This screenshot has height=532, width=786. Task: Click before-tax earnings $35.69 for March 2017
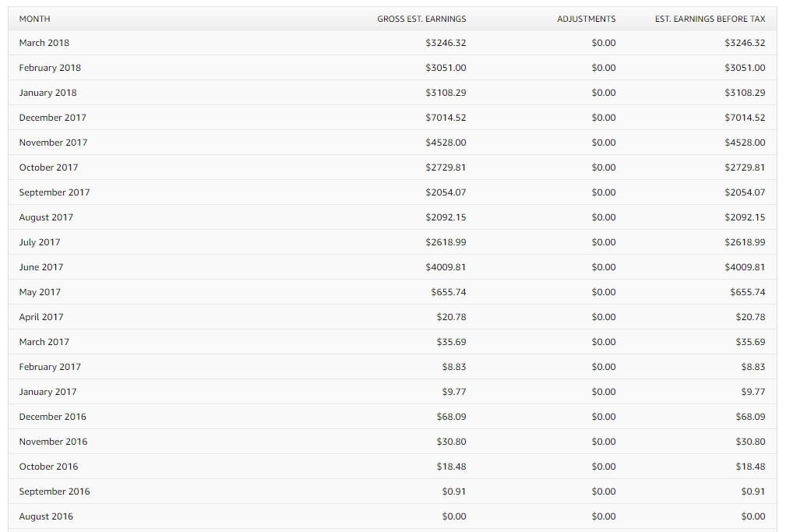[x=750, y=342]
